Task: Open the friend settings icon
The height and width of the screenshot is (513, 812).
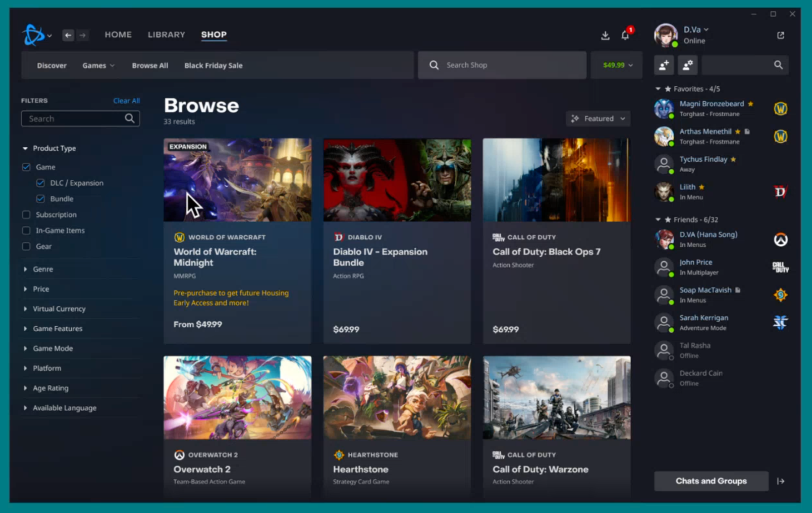Action: (687, 65)
